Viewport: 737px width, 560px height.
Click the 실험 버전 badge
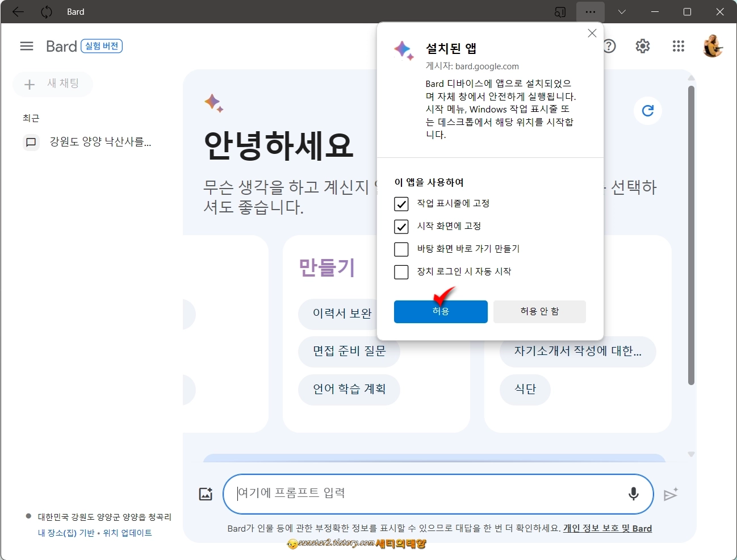pyautogui.click(x=102, y=46)
